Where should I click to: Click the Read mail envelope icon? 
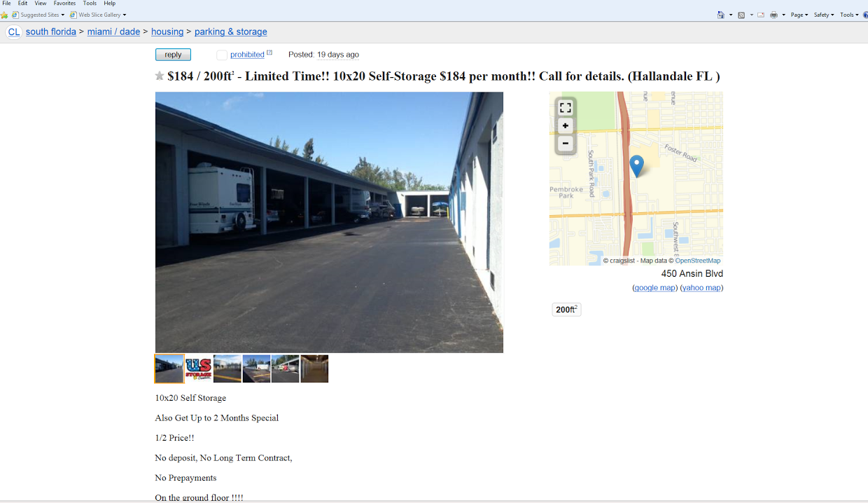pyautogui.click(x=761, y=15)
